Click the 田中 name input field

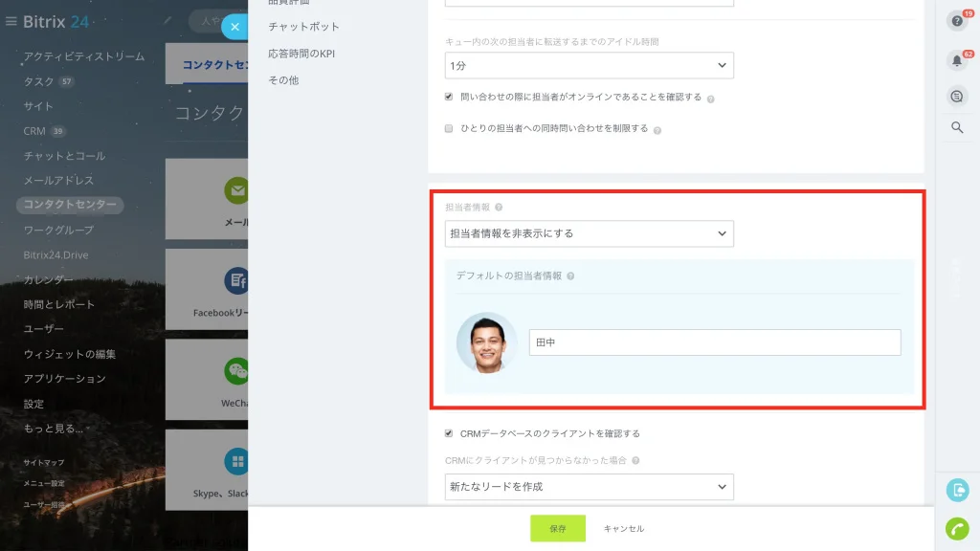pos(714,342)
